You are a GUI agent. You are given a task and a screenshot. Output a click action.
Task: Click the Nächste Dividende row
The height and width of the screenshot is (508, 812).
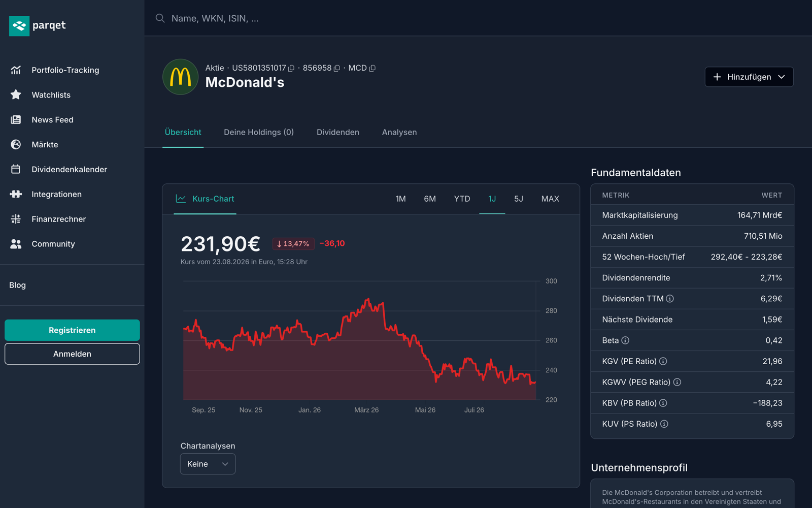coord(692,320)
